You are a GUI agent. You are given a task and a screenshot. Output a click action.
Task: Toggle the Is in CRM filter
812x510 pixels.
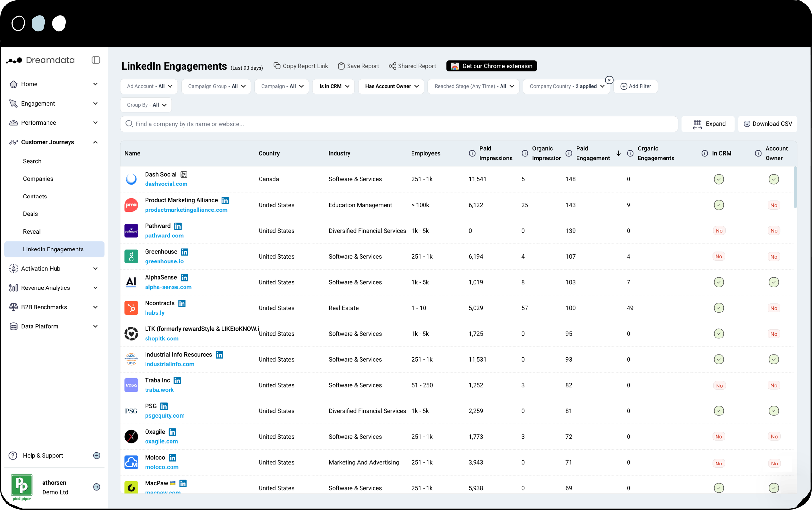click(334, 86)
